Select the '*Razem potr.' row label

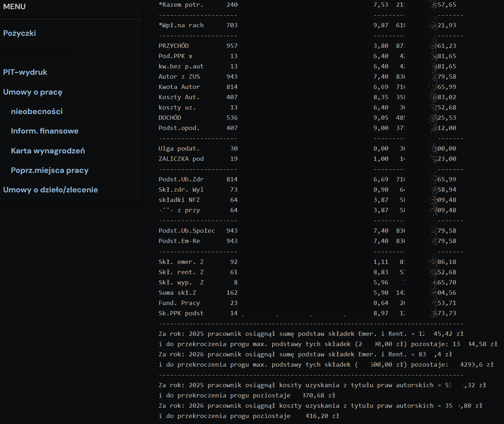(181, 5)
